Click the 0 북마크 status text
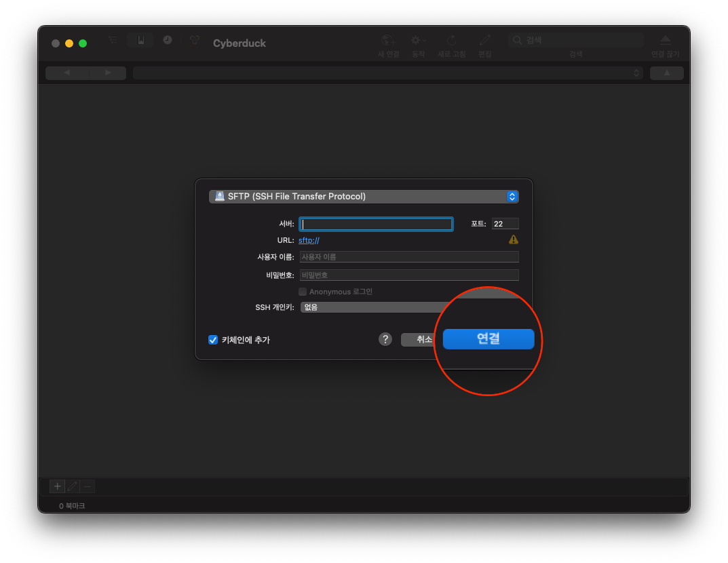 pyautogui.click(x=72, y=506)
